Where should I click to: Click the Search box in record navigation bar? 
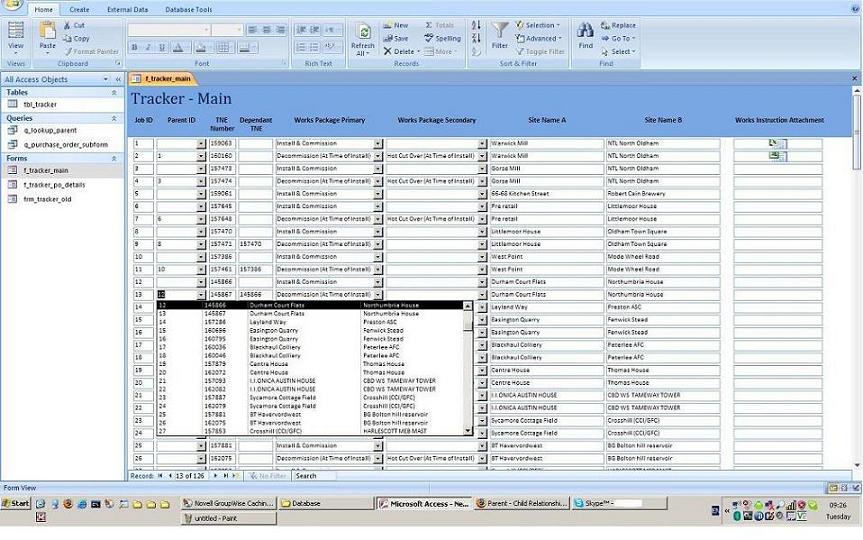tap(314, 476)
